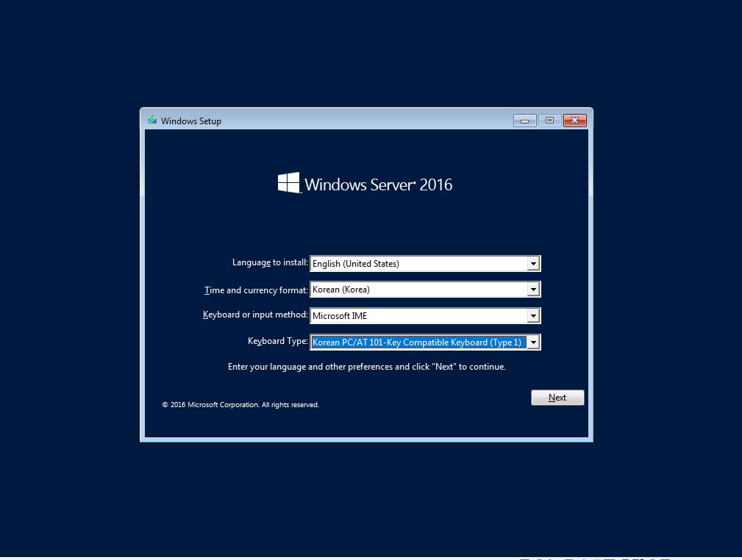Click the Microsoft Corporation copyright notice
The height and width of the screenshot is (560, 742).
pyautogui.click(x=240, y=405)
